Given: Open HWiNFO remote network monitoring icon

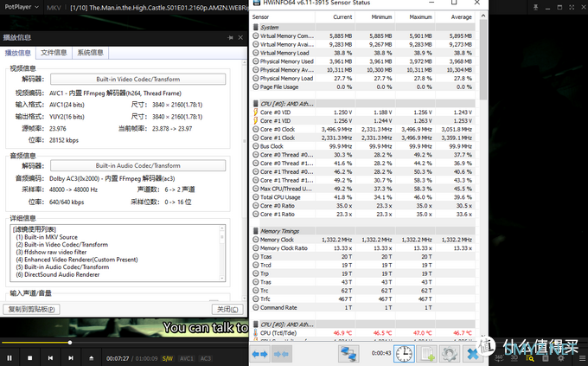Looking at the screenshot, I should [x=348, y=354].
